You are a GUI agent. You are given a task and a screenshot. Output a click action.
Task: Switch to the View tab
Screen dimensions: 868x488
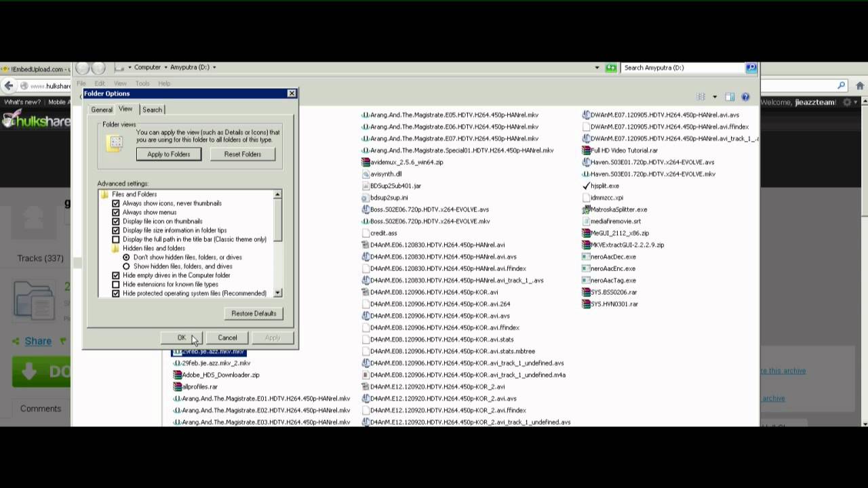point(125,109)
